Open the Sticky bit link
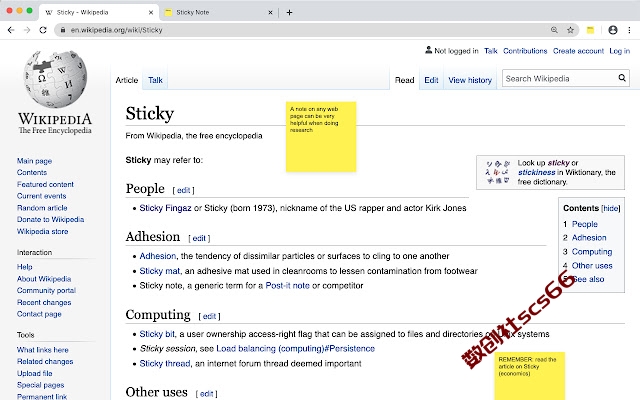The image size is (640, 400). (157, 334)
